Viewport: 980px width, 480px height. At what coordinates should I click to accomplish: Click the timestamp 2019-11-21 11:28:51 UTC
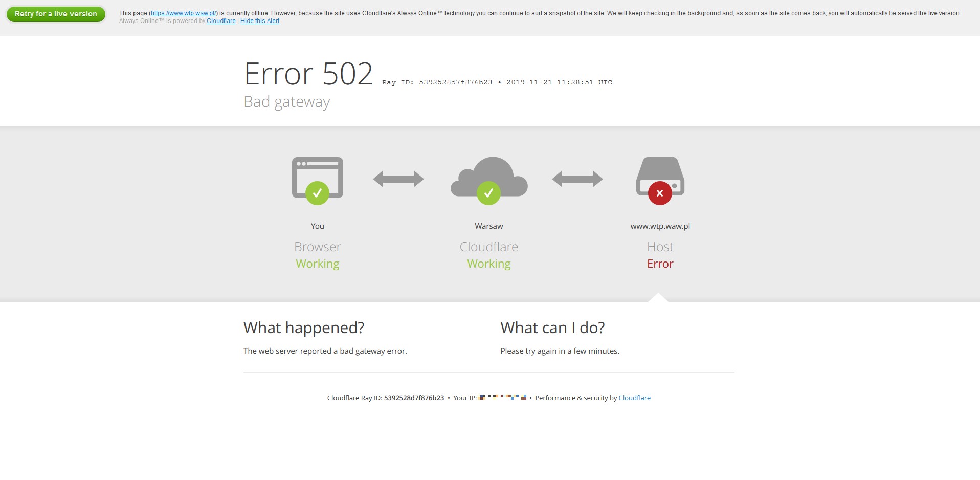[x=559, y=82]
